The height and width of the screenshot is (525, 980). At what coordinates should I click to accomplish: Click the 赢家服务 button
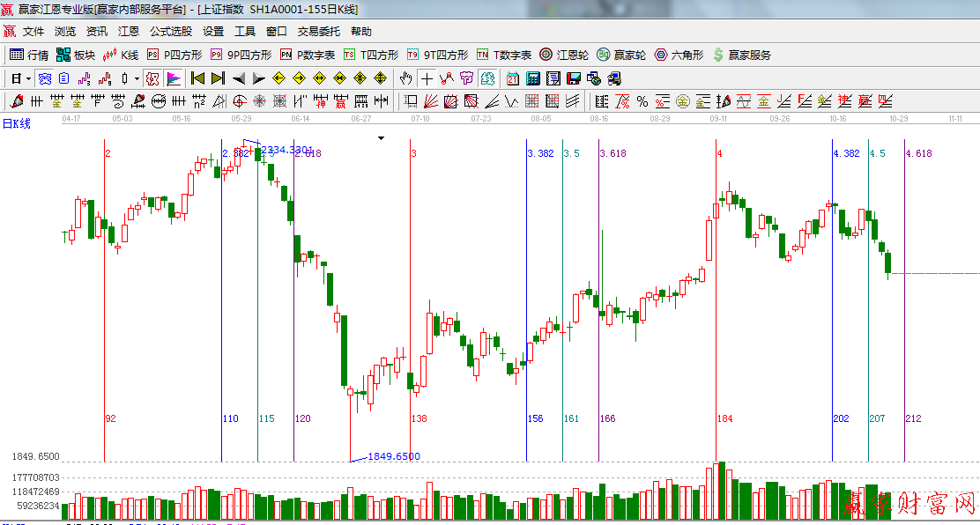[x=741, y=55]
